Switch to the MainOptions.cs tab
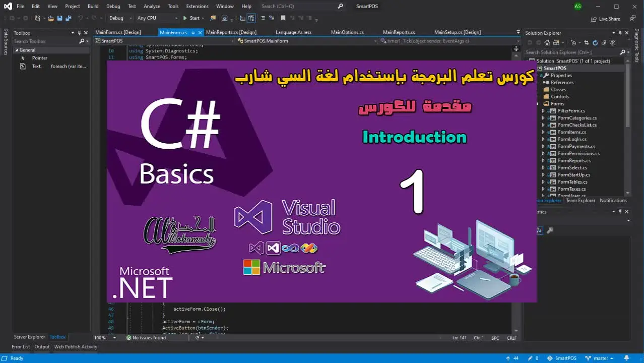 pos(347,32)
